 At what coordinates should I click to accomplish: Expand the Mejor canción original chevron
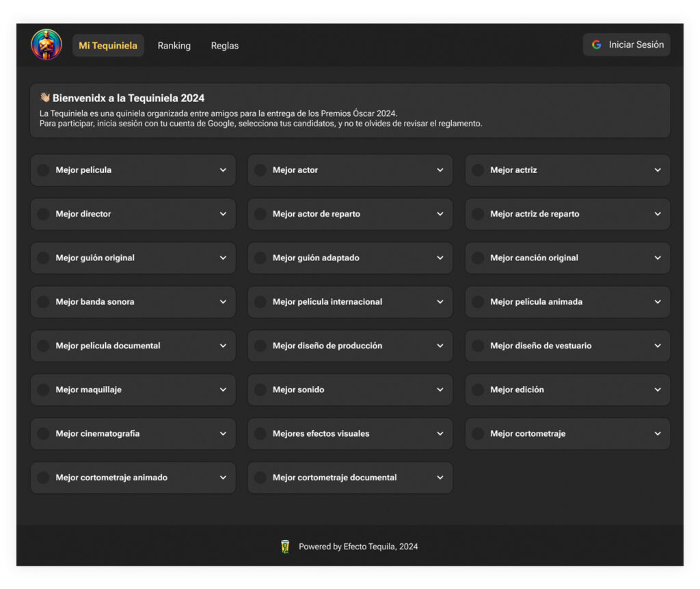pos(657,258)
